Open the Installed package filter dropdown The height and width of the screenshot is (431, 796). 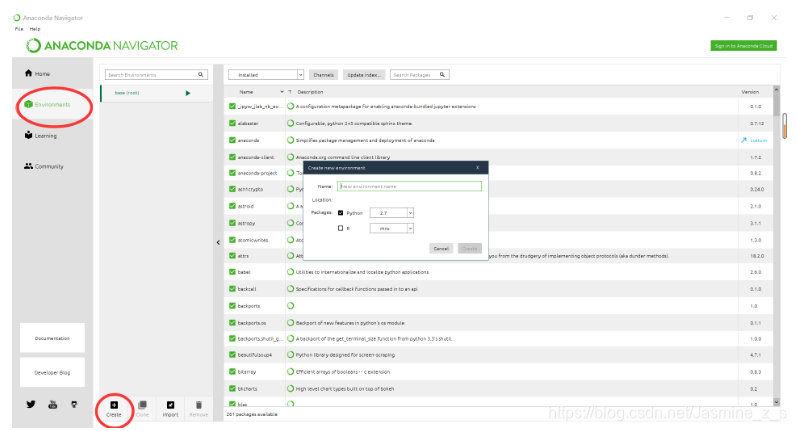266,75
